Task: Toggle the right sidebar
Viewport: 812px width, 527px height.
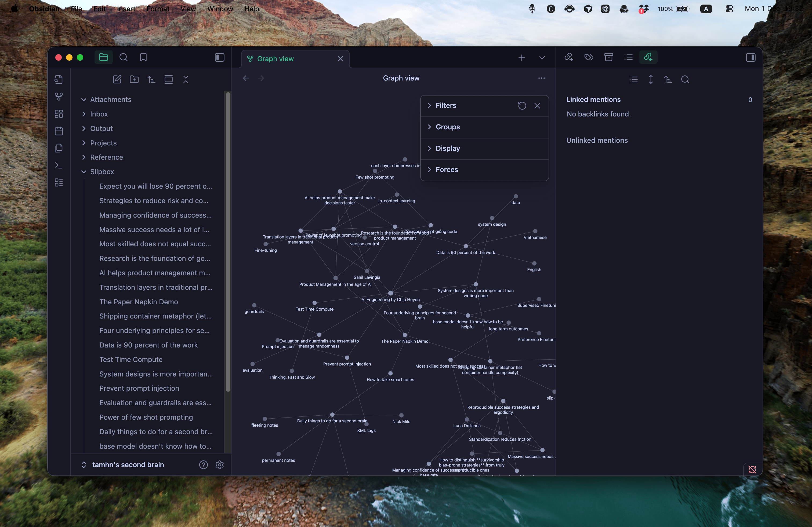Action: point(750,57)
